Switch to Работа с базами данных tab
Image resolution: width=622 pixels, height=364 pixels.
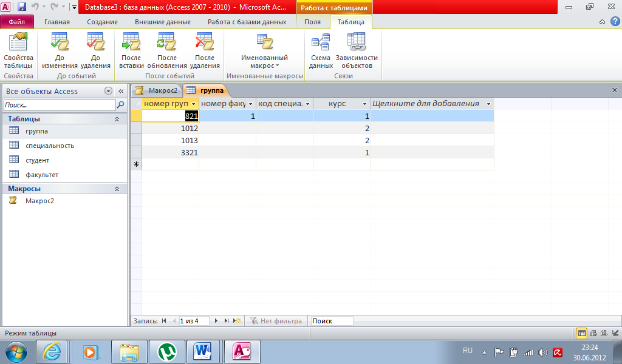[x=247, y=22]
